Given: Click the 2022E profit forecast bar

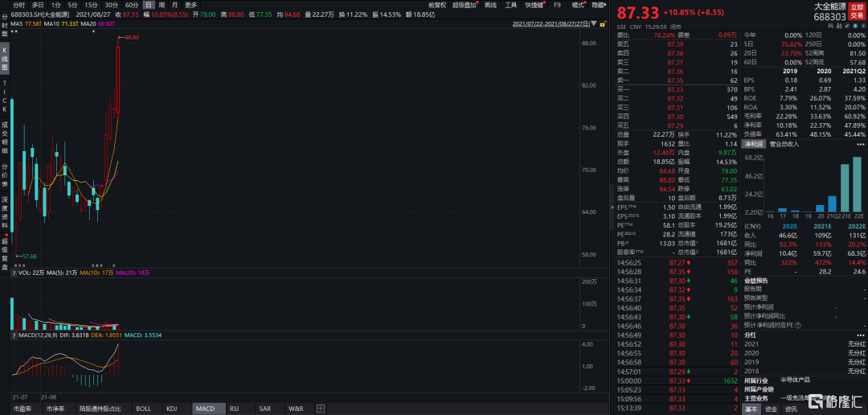Looking at the screenshot, I should (x=858, y=186).
